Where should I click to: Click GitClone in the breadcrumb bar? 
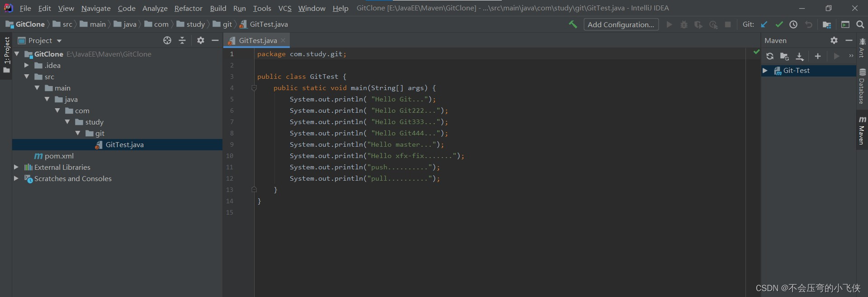pyautogui.click(x=25, y=24)
